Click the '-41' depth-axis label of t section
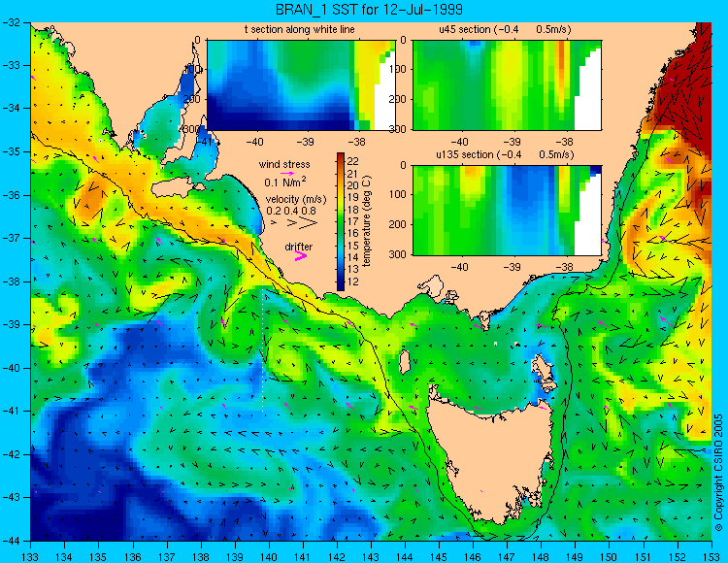Image resolution: width=728 pixels, height=563 pixels. [x=204, y=141]
